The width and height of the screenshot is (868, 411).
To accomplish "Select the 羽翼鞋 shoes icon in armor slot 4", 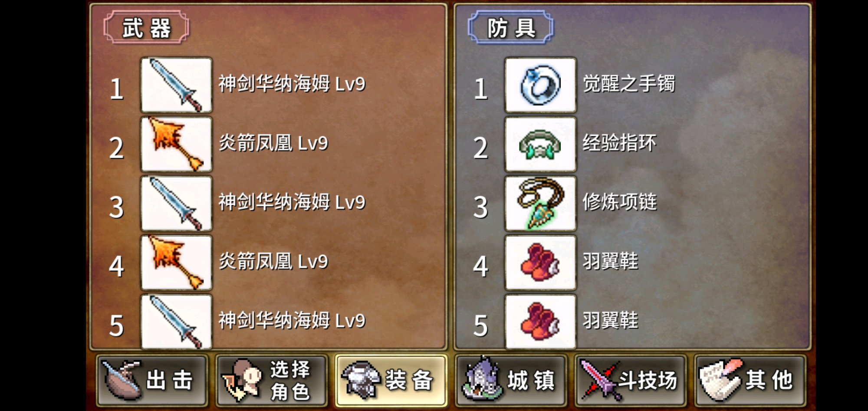I will [540, 263].
